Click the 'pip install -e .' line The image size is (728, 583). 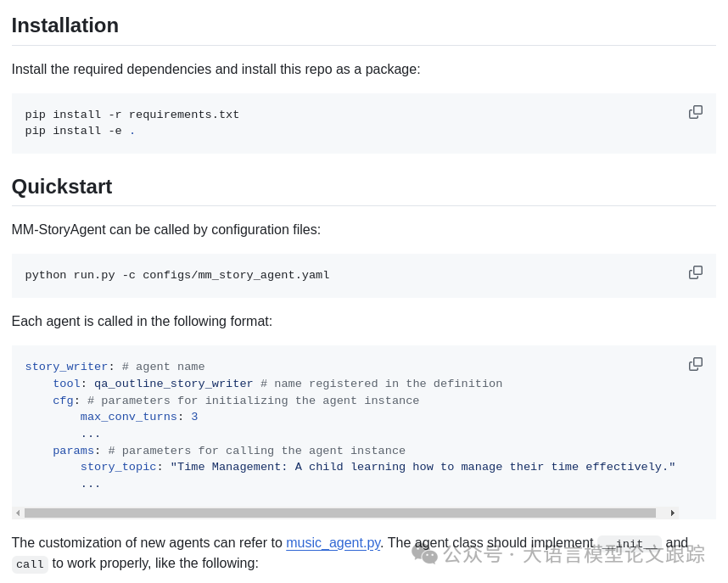pyautogui.click(x=80, y=131)
